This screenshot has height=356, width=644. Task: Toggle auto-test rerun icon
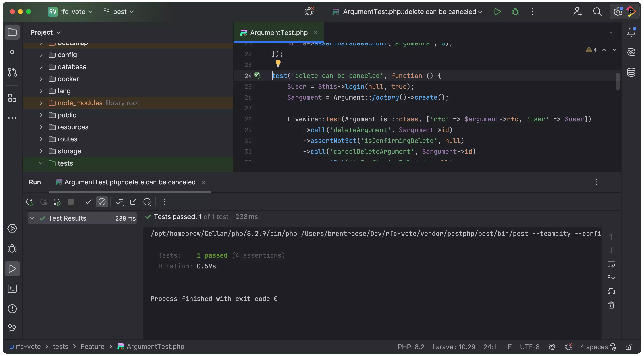57,202
